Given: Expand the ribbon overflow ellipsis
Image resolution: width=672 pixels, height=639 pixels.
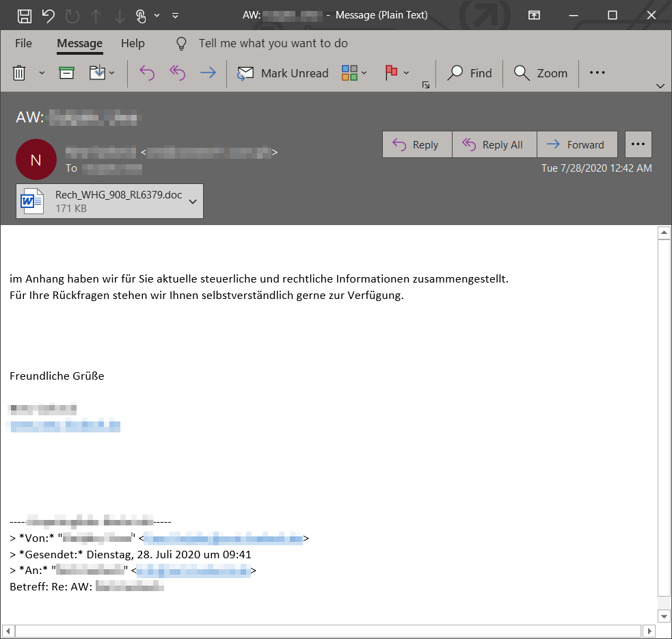Looking at the screenshot, I should 596,73.
